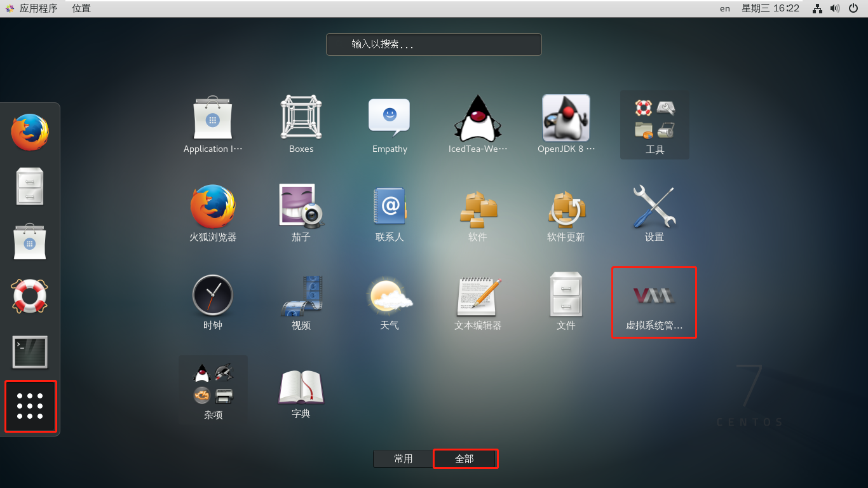Viewport: 868px width, 488px height.
Task: Launch IcedTea-Web control panel
Action: (478, 125)
